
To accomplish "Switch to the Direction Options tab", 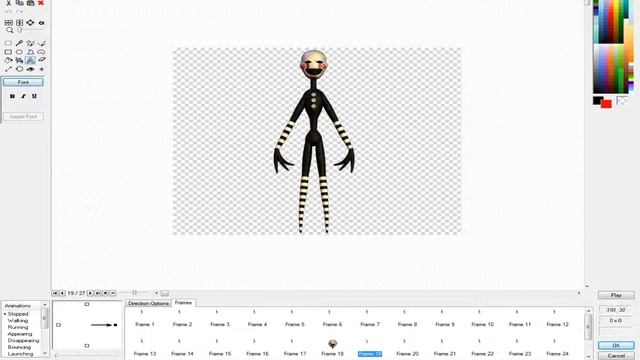I will coord(149,303).
